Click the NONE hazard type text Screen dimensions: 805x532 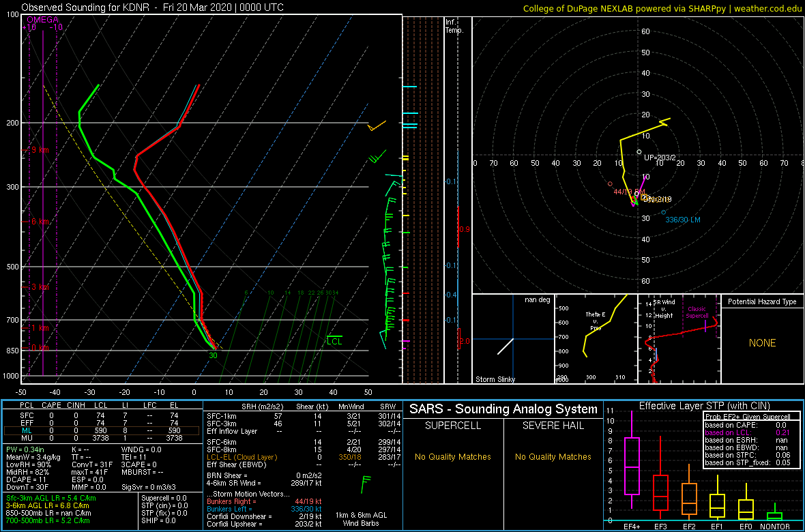(x=762, y=343)
